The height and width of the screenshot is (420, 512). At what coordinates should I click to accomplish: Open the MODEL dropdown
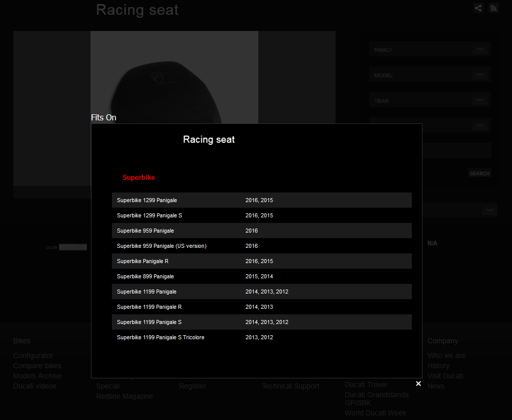[x=430, y=75]
